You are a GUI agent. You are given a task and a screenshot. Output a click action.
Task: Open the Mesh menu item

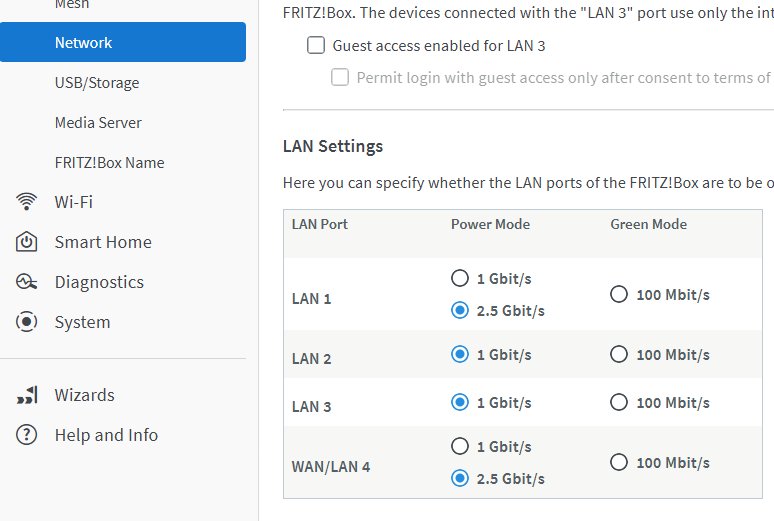tap(72, 6)
